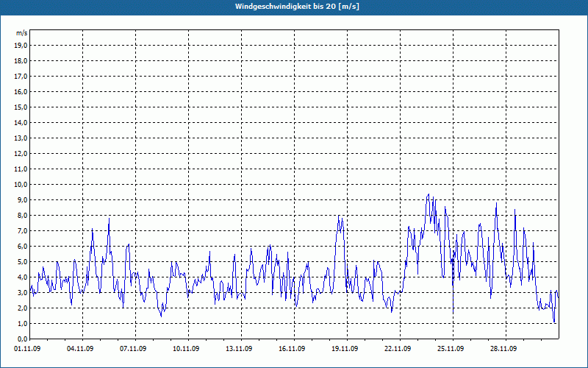The width and height of the screenshot is (588, 368).
Task: Select the 8,0 y-axis value
Action: [23, 216]
